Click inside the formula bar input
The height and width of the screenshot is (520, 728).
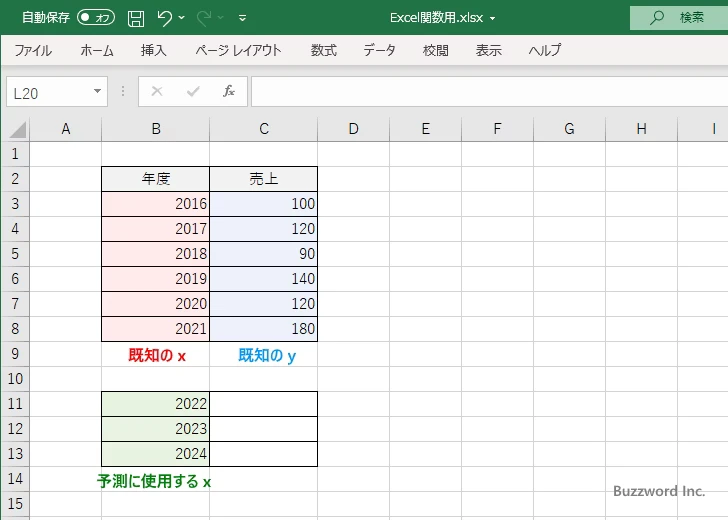click(489, 92)
